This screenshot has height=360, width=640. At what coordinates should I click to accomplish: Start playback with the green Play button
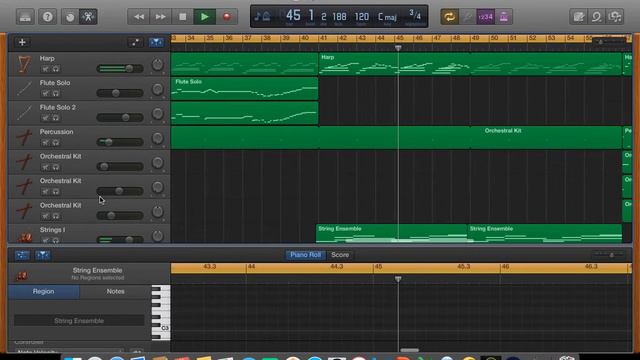click(x=204, y=17)
